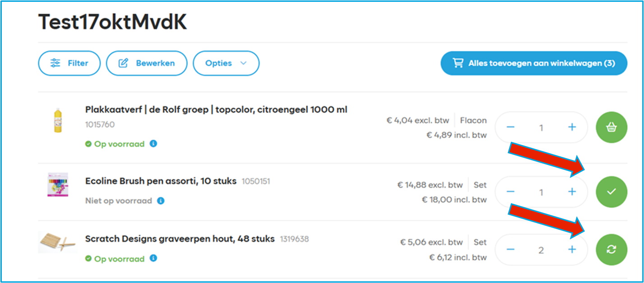Click info icon beside Plakkaatverf stock status
Screen dimensions: 644x283
(153, 144)
